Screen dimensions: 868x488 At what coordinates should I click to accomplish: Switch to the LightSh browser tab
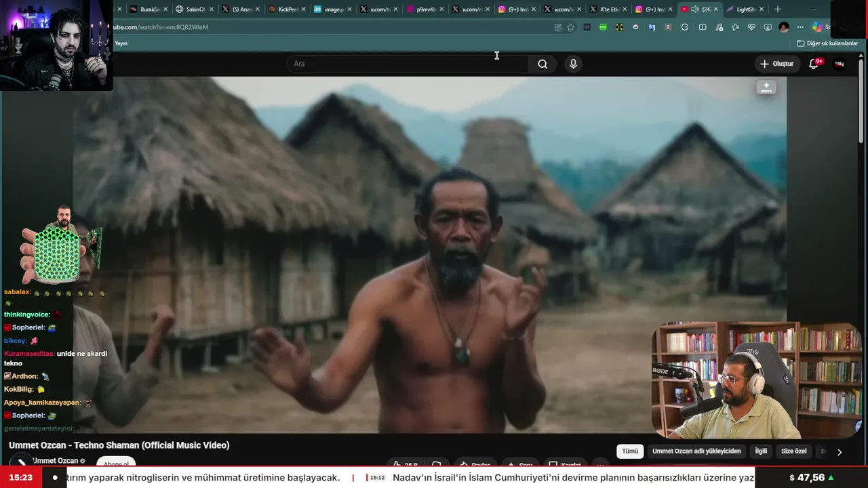(x=745, y=9)
